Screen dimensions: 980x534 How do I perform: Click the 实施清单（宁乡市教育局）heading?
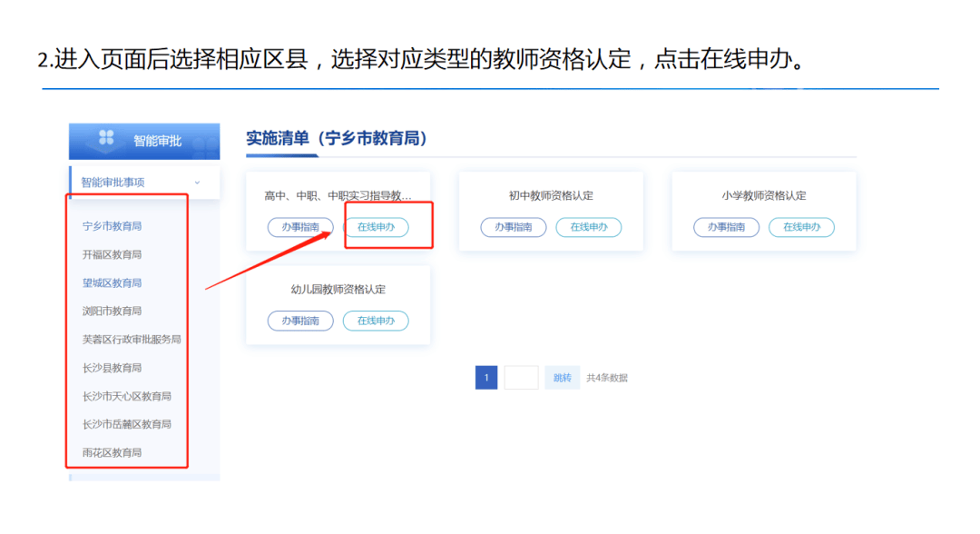pos(337,138)
